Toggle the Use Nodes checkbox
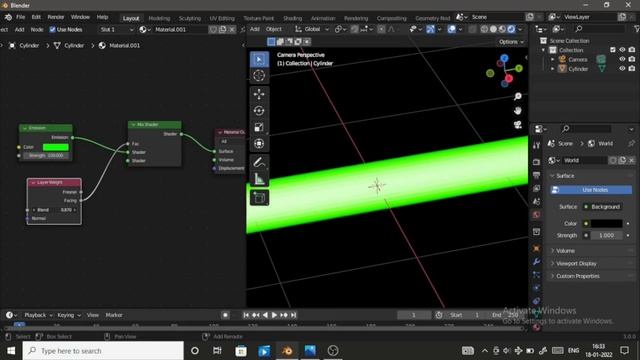Screen dimensions: 640x360 (52, 29)
